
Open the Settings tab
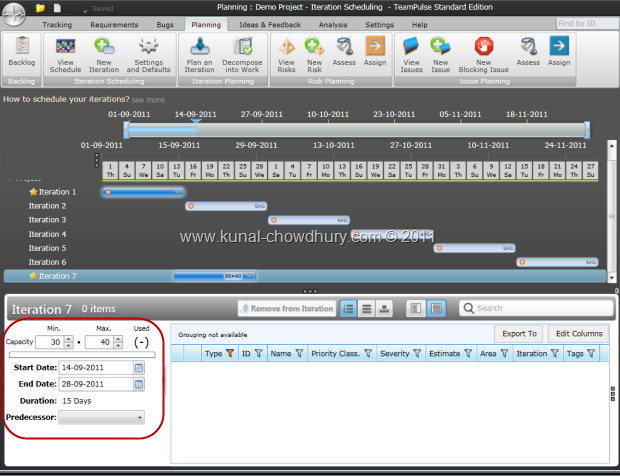379,25
